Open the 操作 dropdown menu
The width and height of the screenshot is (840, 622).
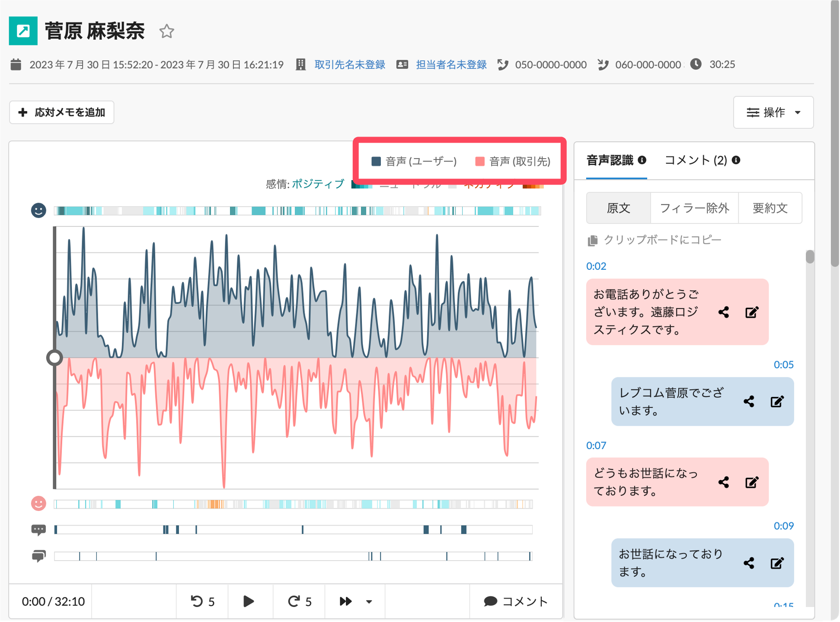773,112
